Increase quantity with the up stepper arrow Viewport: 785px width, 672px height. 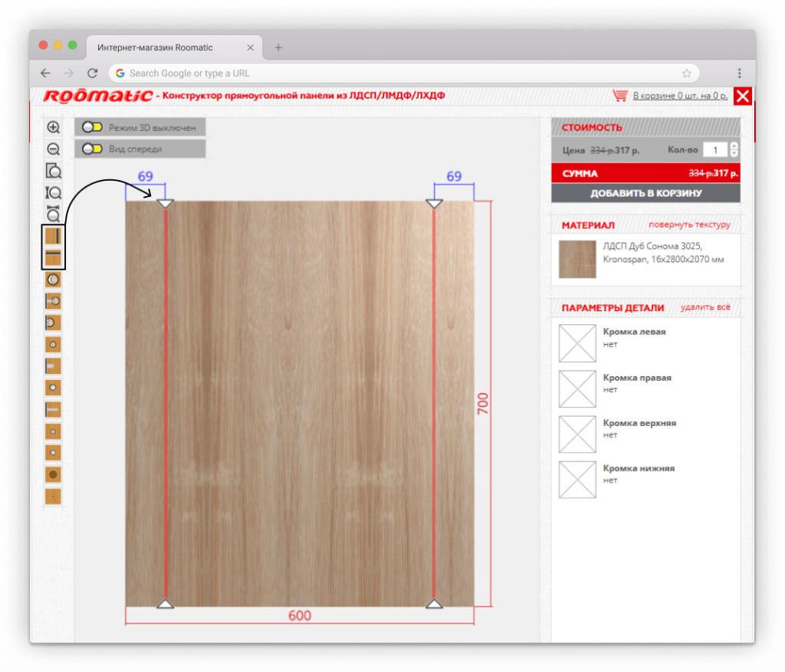tap(734, 146)
